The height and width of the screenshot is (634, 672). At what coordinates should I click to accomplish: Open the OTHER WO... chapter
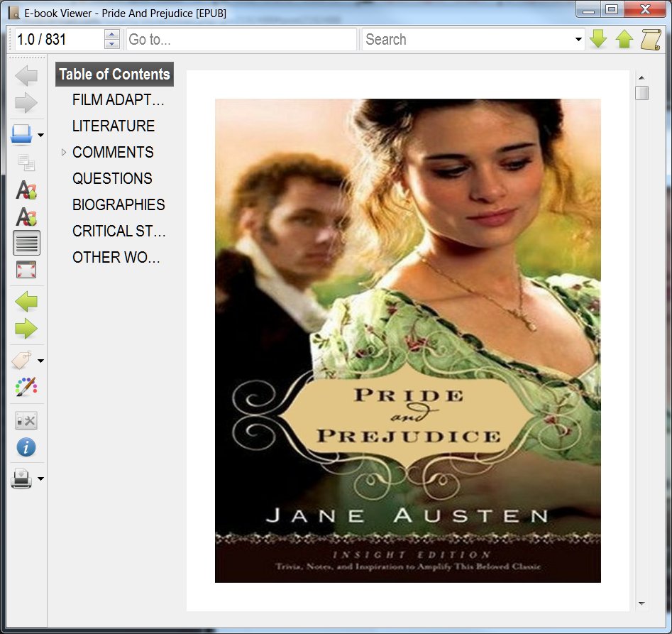pyautogui.click(x=116, y=257)
